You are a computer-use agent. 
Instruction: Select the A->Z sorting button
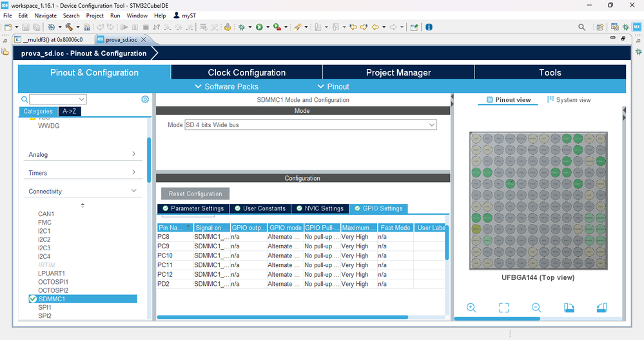tap(70, 112)
